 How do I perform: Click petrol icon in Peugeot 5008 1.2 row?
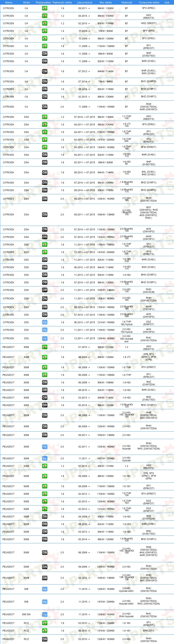click(x=45, y=466)
